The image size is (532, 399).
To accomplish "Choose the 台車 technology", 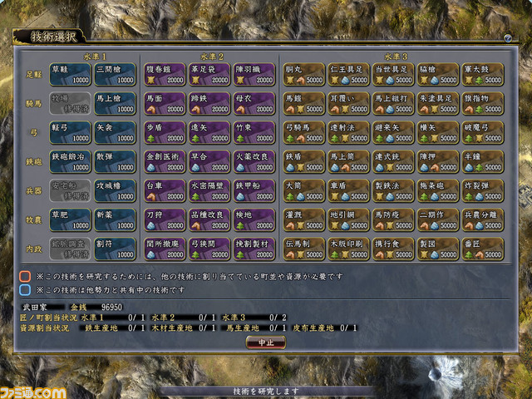I will click(165, 191).
